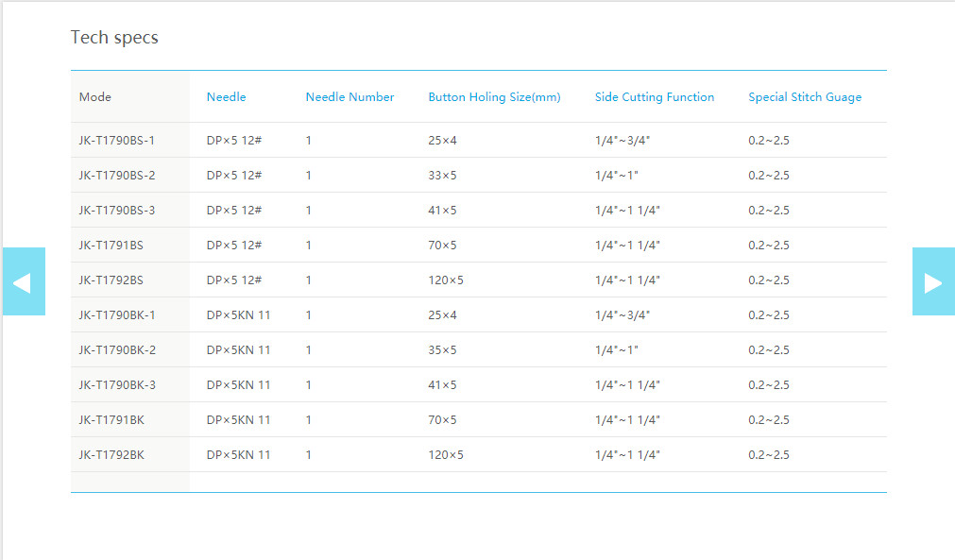Go to next slide with right arrow
This screenshot has width=955, height=560.
pyautogui.click(x=933, y=281)
